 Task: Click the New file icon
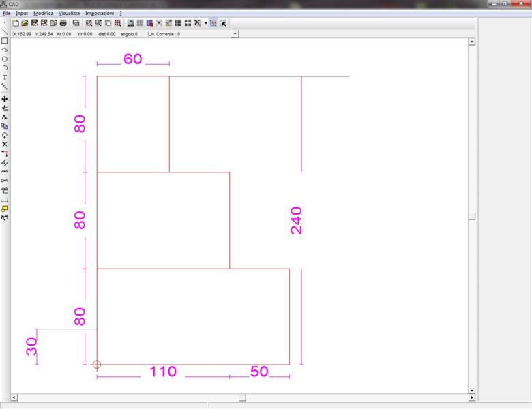[16, 23]
